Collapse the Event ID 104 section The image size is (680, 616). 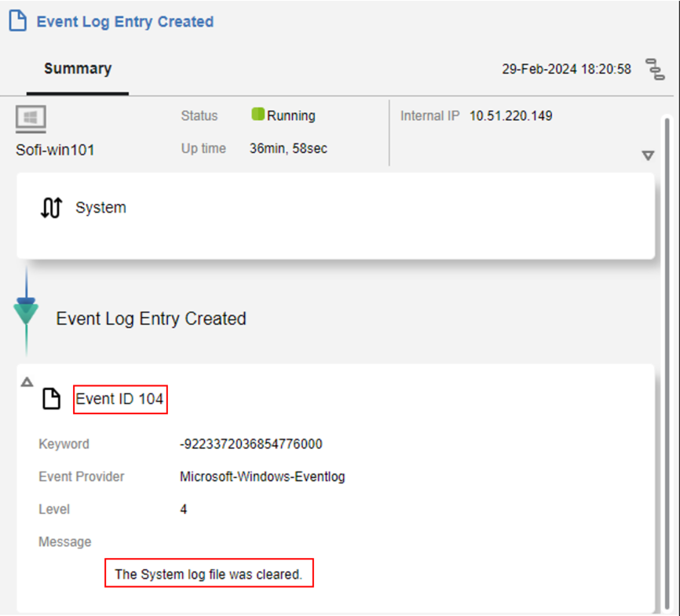[27, 382]
